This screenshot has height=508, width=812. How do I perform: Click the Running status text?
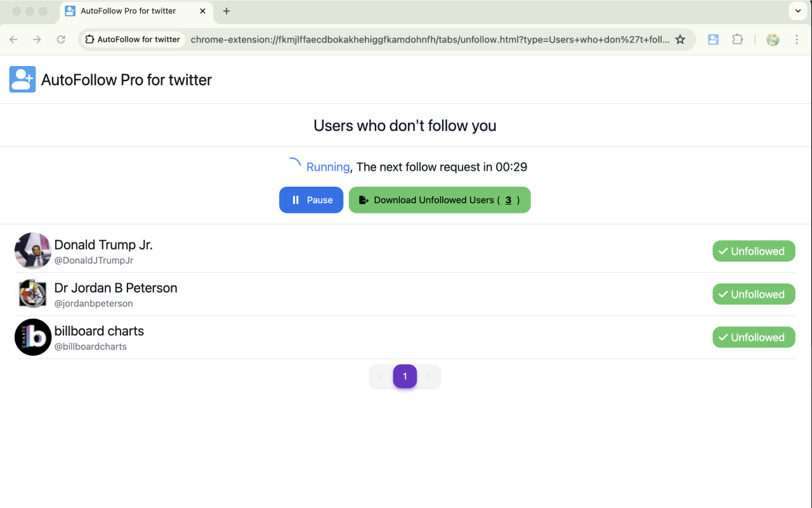click(328, 167)
